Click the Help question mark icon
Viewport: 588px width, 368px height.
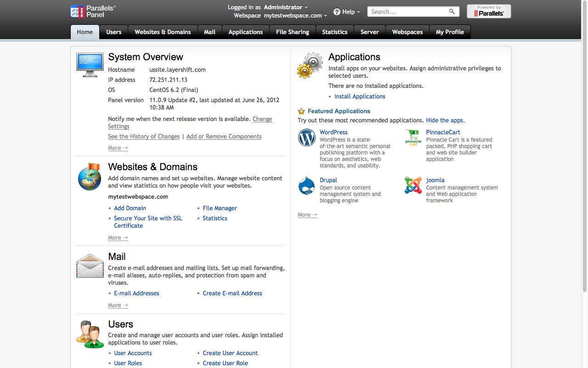337,12
